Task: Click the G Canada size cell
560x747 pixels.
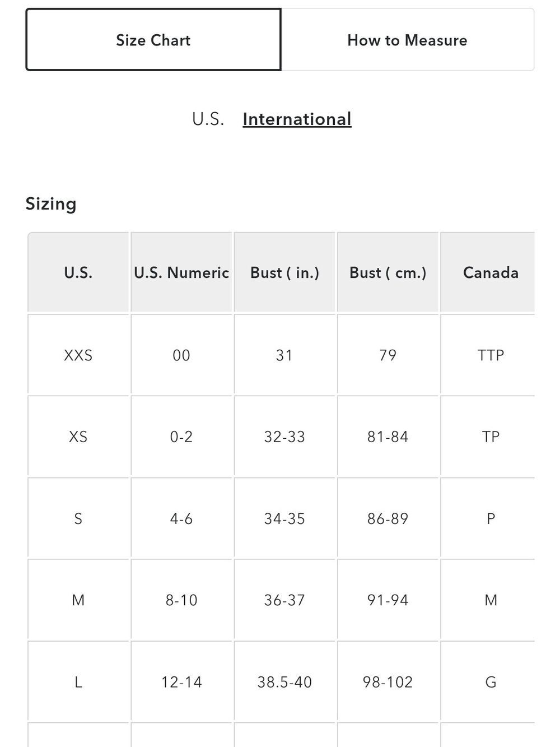Action: [491, 682]
